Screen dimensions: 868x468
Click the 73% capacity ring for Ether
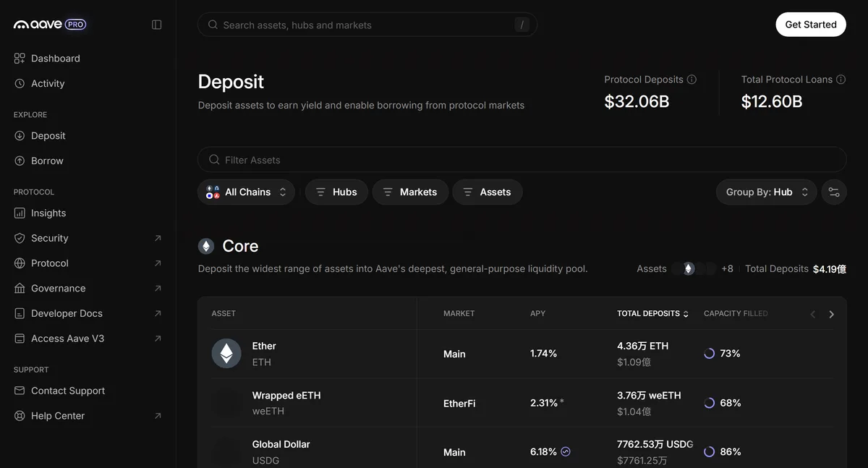(710, 354)
